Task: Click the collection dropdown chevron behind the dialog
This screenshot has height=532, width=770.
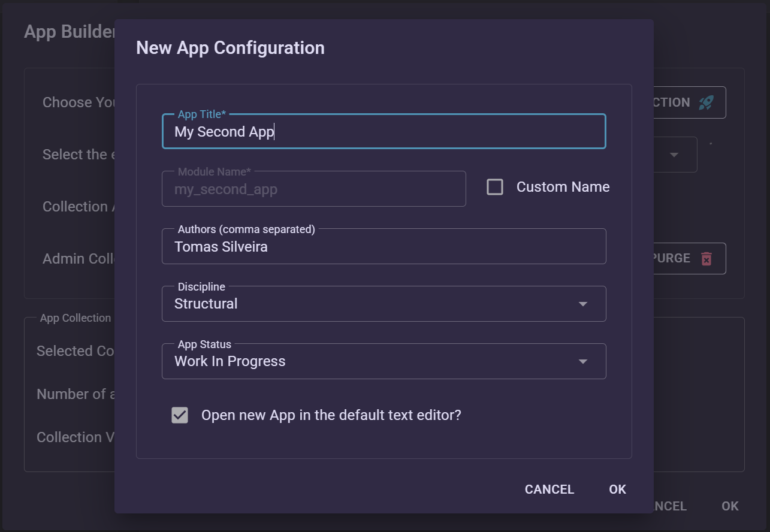Action: click(675, 154)
